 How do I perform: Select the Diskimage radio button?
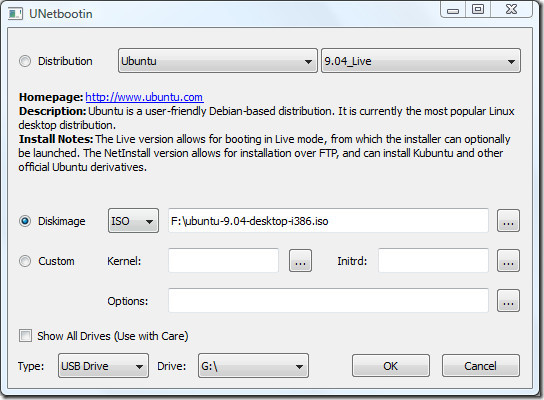coord(25,221)
